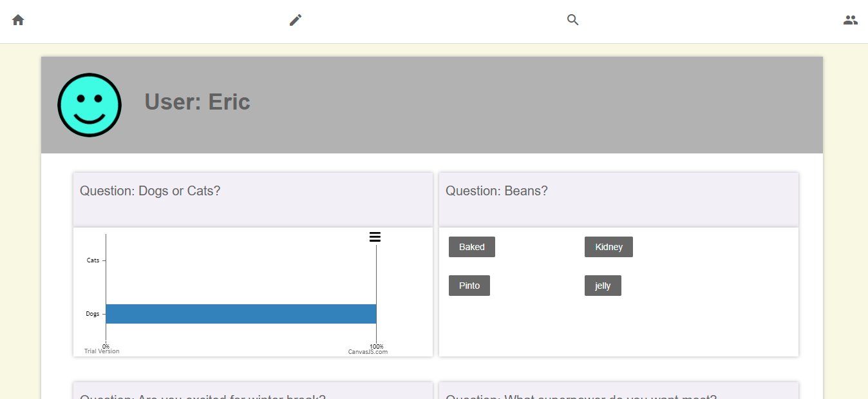Click the CanvasJS.com attribution link

[368, 351]
